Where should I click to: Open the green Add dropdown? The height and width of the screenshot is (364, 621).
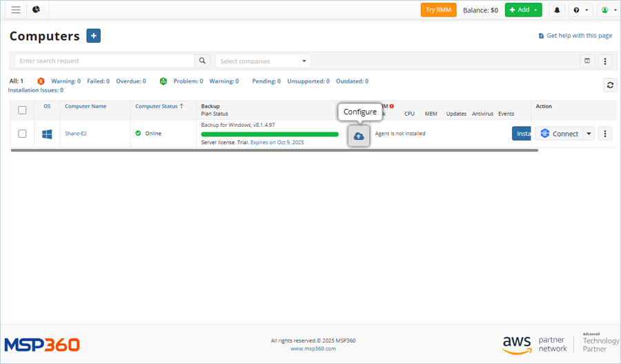pos(523,10)
